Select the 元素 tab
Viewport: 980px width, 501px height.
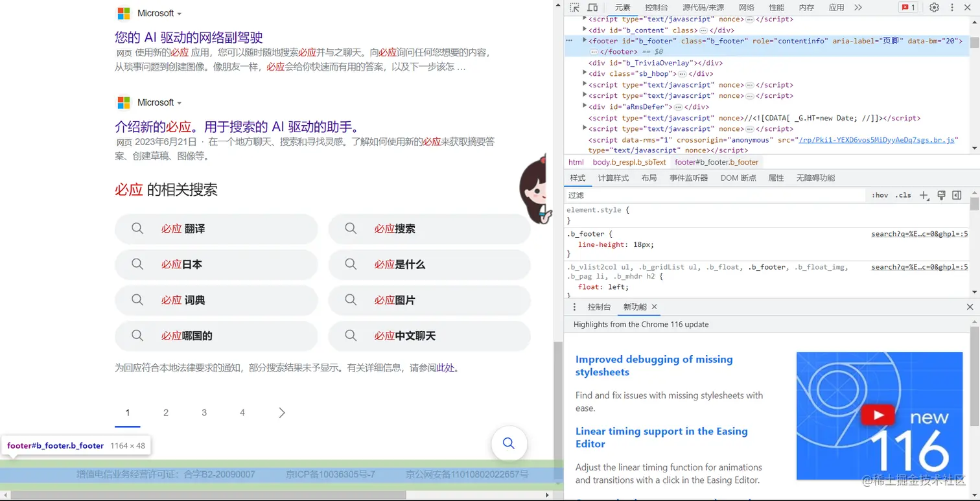[x=622, y=8]
